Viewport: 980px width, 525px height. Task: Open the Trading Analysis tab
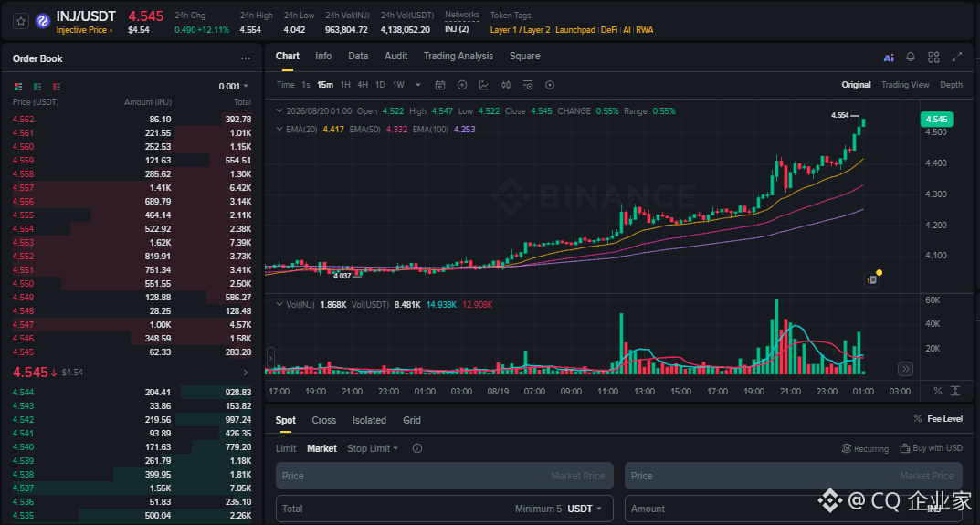[x=458, y=56]
